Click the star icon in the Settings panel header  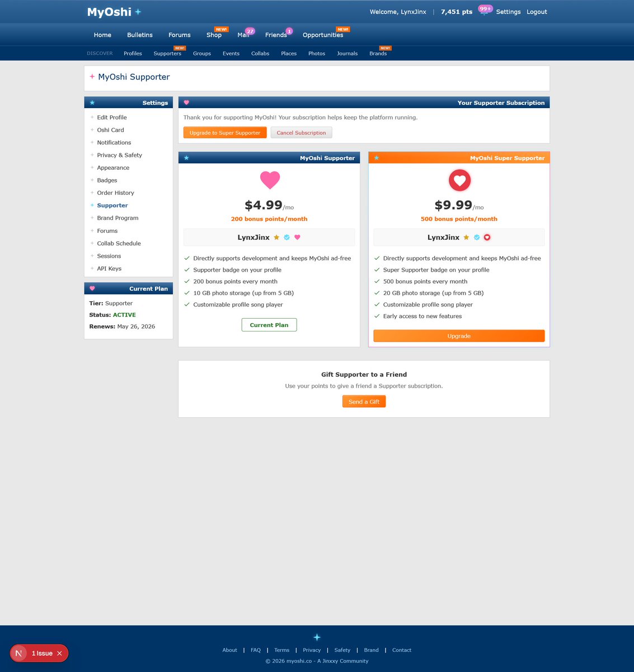pyautogui.click(x=92, y=102)
